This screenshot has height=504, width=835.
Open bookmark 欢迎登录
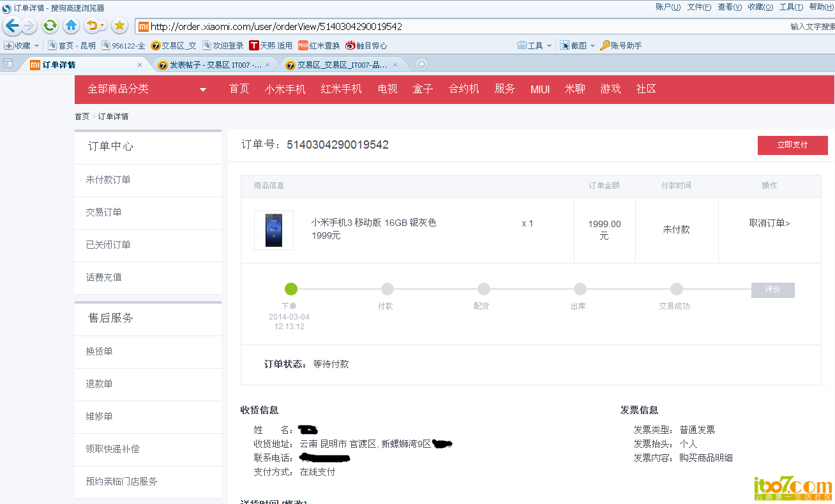(x=223, y=46)
